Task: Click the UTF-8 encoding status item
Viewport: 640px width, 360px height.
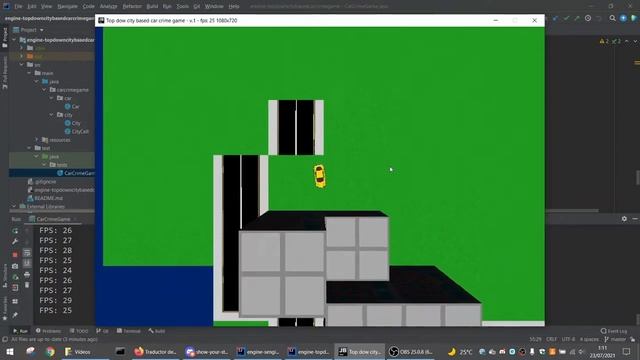Action: pos(568,339)
